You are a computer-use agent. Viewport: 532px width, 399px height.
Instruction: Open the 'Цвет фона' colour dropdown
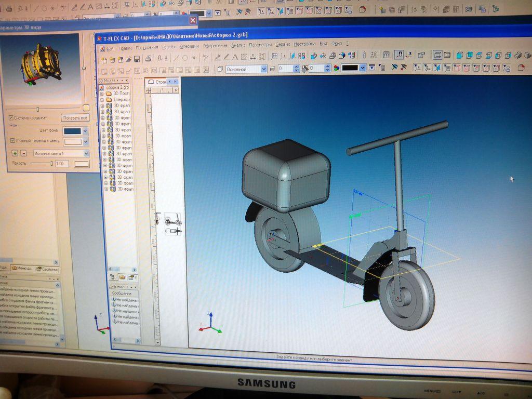(x=85, y=131)
